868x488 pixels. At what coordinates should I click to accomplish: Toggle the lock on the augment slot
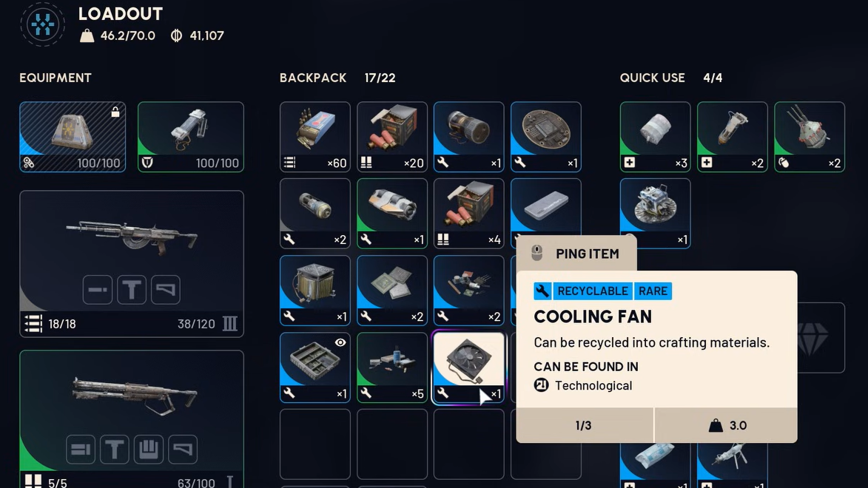click(115, 112)
